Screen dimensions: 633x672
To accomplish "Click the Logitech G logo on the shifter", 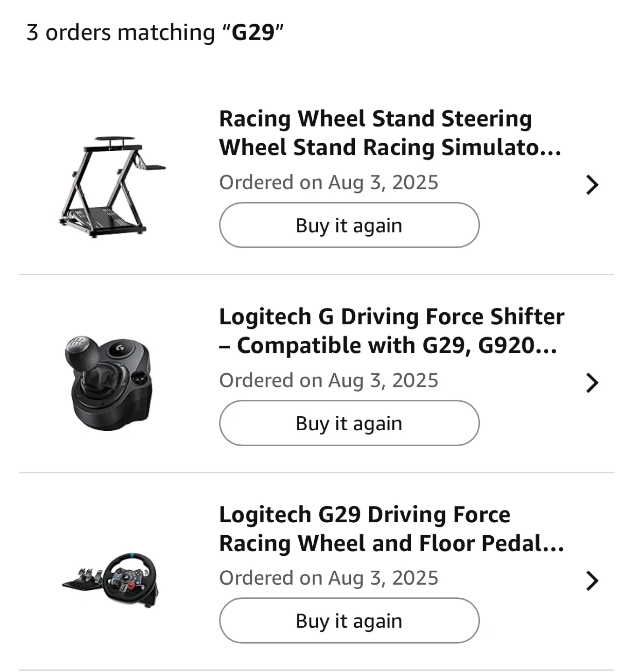I will (120, 348).
